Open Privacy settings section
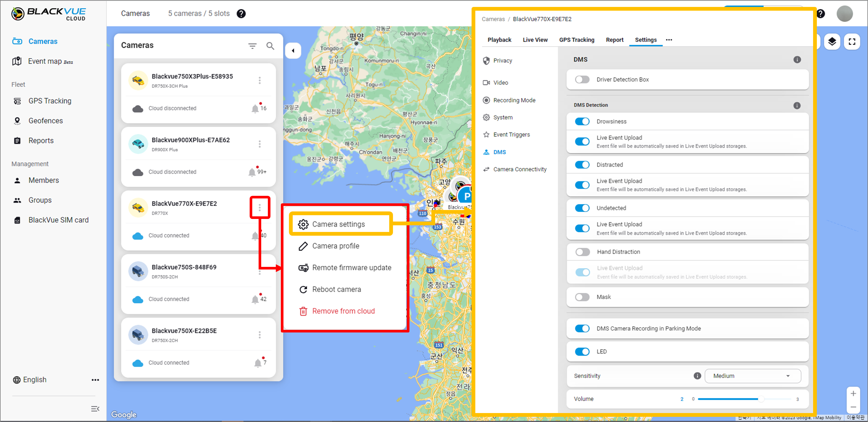 497,61
